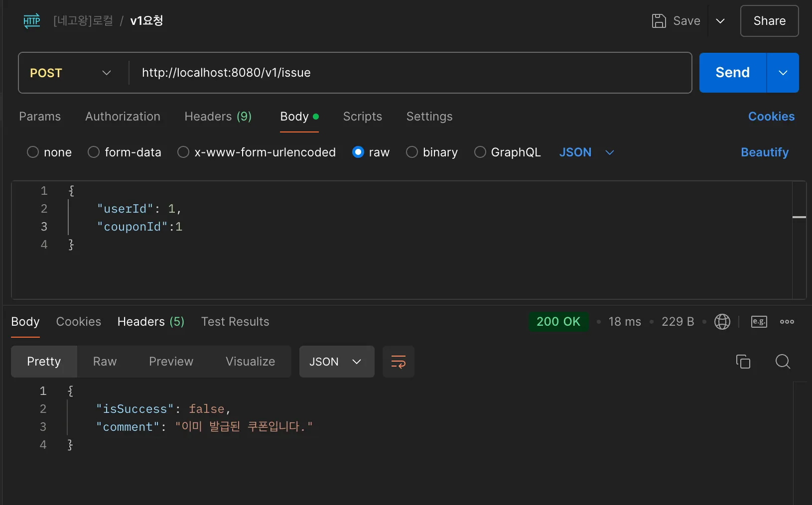The image size is (812, 505).
Task: Click the network globe icon
Action: click(x=722, y=322)
